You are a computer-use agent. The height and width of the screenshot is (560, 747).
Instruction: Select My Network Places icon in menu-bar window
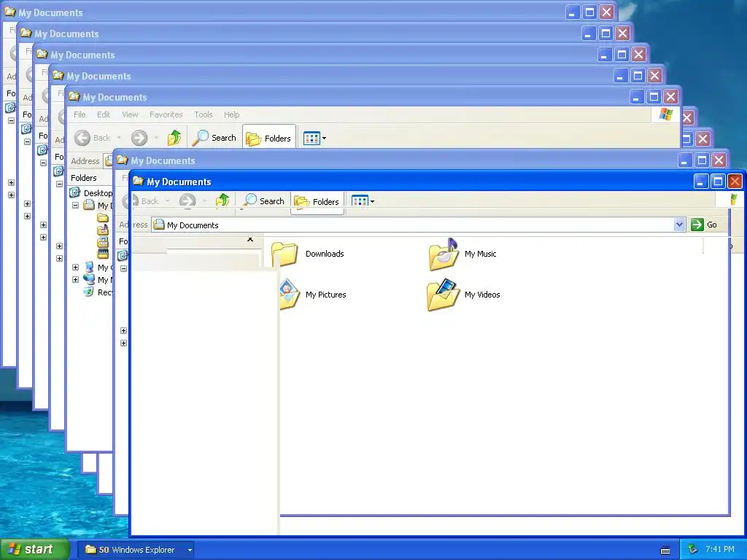tap(89, 279)
